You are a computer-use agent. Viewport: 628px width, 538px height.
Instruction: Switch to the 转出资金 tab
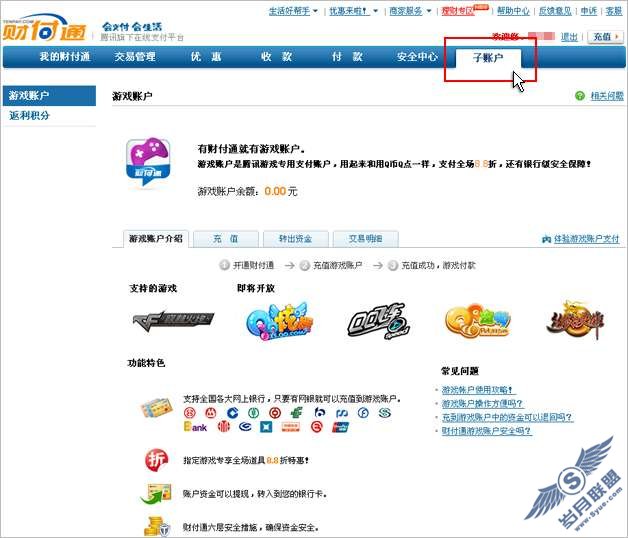coord(296,239)
